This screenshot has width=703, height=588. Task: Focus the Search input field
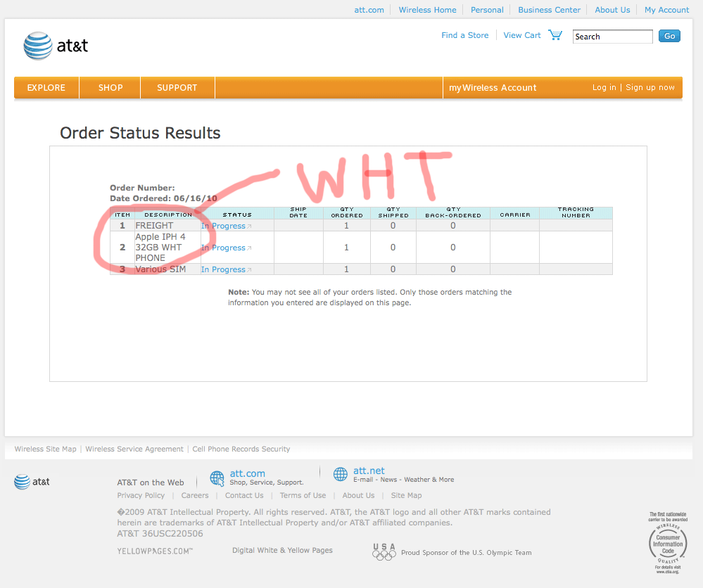tap(612, 37)
